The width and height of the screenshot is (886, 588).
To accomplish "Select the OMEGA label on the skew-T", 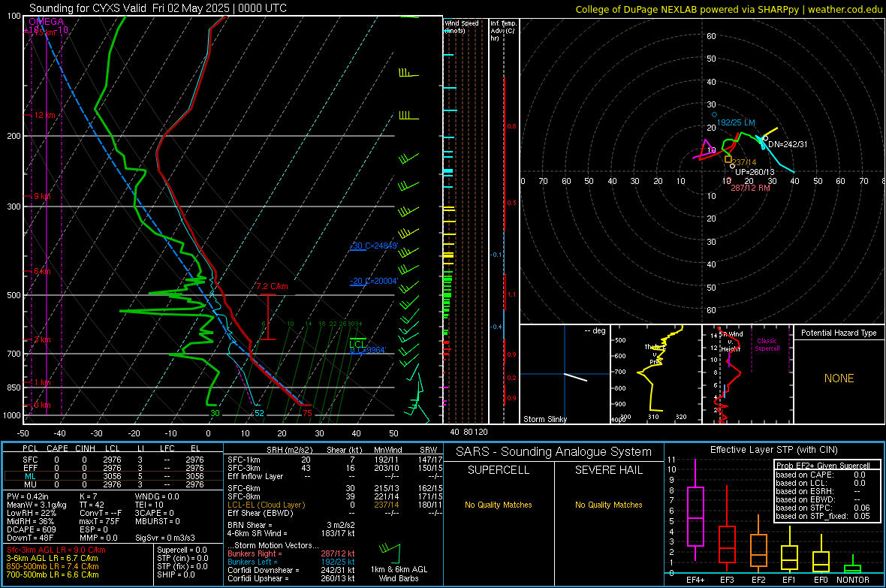I will tap(46, 22).
